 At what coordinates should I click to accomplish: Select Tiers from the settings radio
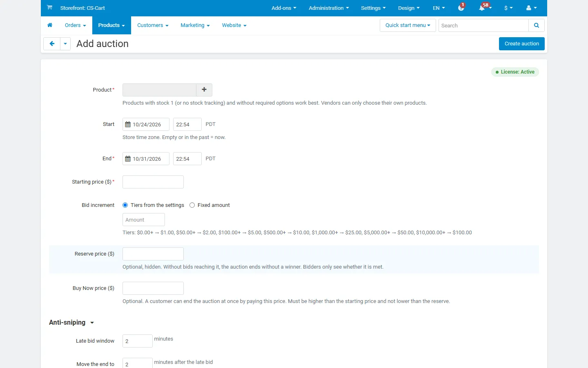pos(125,205)
